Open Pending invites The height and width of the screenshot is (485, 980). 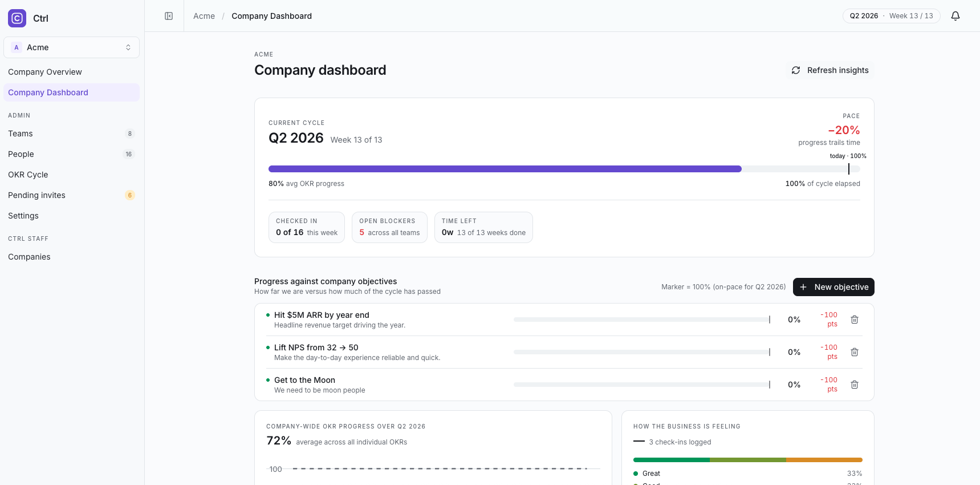[x=71, y=195]
